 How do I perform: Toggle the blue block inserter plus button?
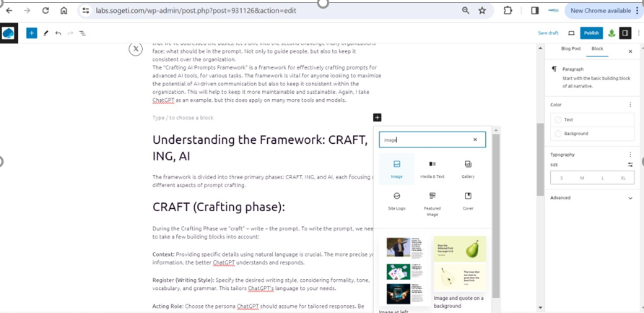(x=32, y=33)
